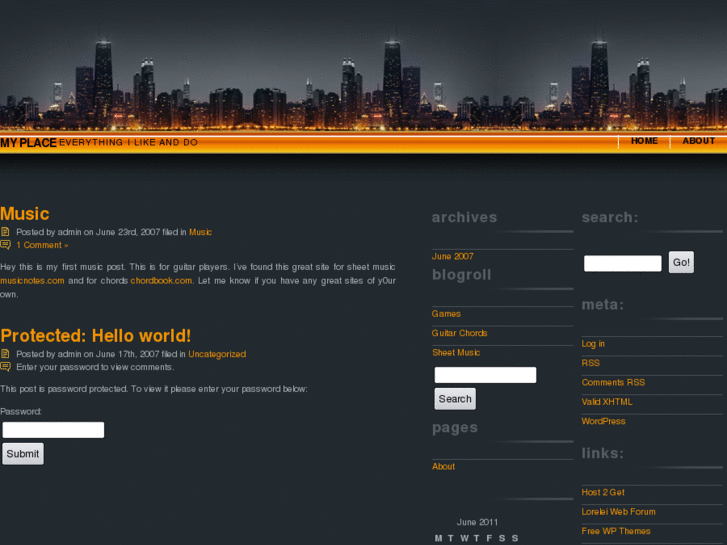Focus the post Password input field
The width and height of the screenshot is (727, 545).
53,430
